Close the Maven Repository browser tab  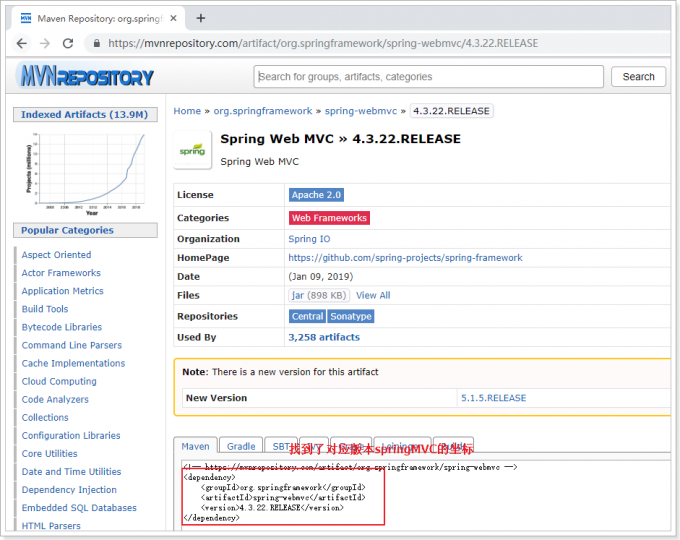pyautogui.click(x=173, y=17)
